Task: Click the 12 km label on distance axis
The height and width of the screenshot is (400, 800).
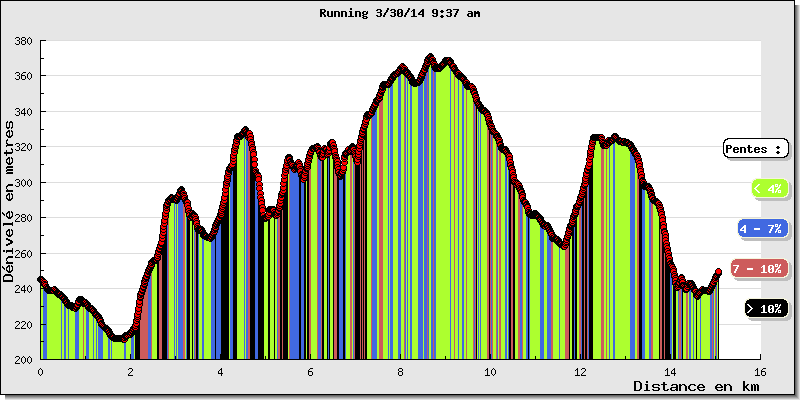Action: [x=580, y=372]
